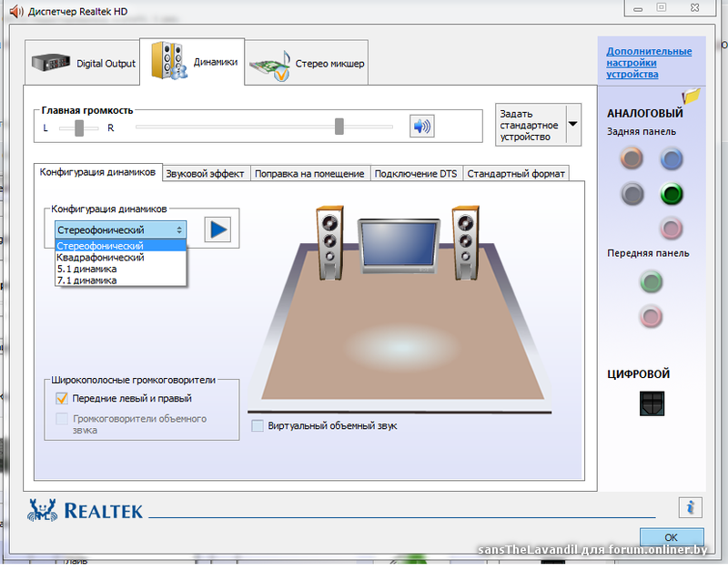728x571 pixels.
Task: Click Задать стандартное устройство button
Action: (x=531, y=125)
